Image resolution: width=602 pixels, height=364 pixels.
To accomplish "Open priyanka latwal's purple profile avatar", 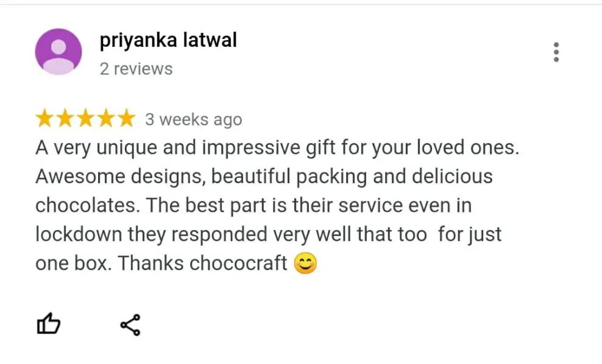I will [58, 52].
